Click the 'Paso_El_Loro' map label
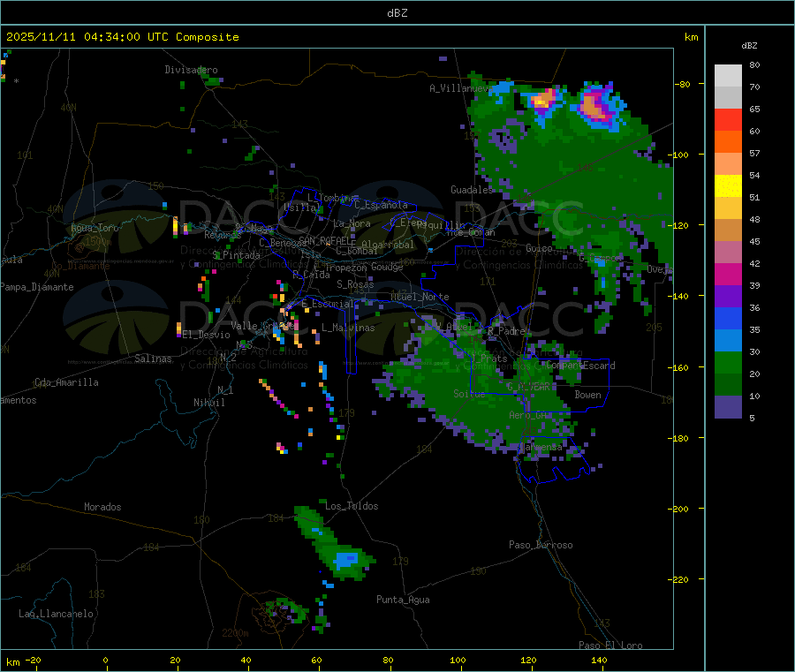The image size is (795, 672). 610,646
